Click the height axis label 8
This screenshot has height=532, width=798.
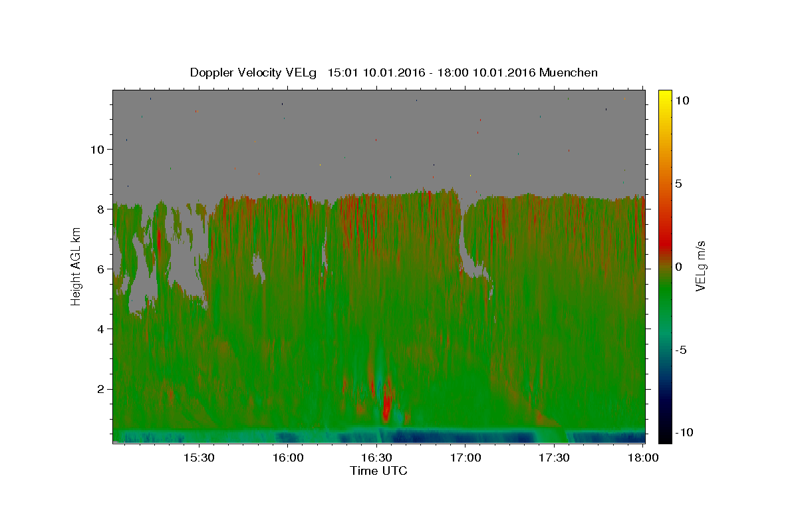102,209
